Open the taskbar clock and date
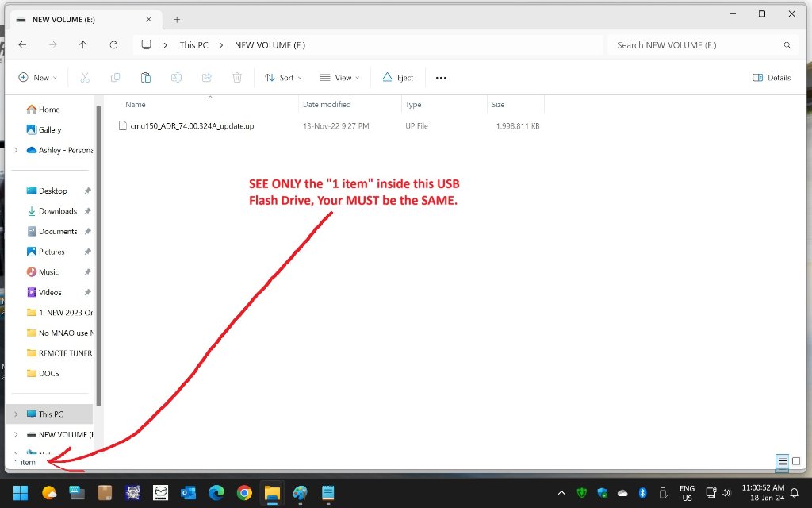This screenshot has height=508, width=812. coord(764,492)
